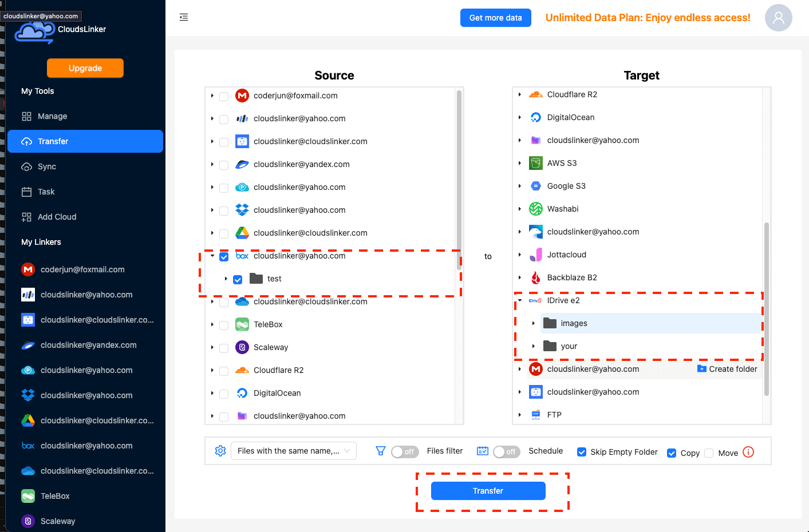Toggle the Files filter switch
This screenshot has height=532, width=809.
(x=405, y=451)
